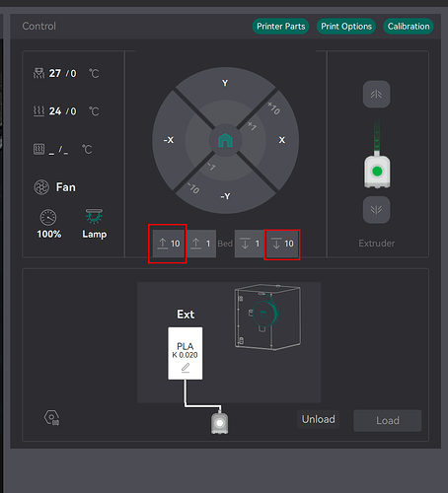Click the extruder retract up-arrow button
Viewport: 448px width, 493px height.
[376, 95]
